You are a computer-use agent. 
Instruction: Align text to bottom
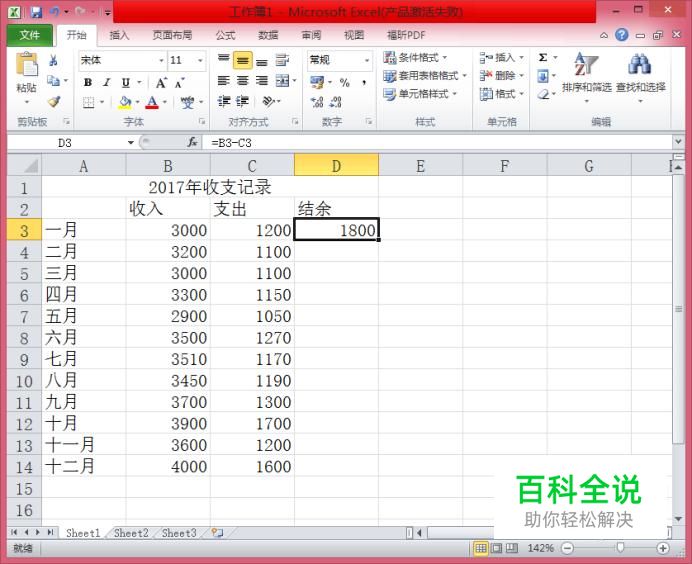tap(262, 61)
